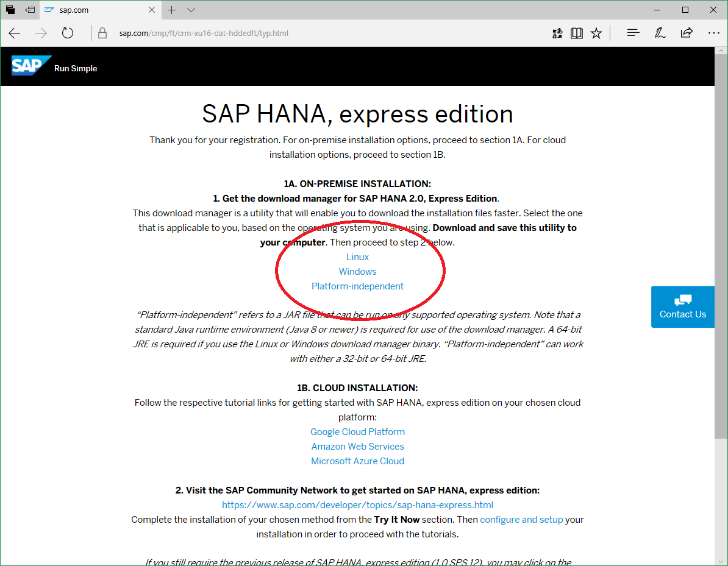The width and height of the screenshot is (728, 566).
Task: Click the set-tabs-aside icon
Action: 30,10
